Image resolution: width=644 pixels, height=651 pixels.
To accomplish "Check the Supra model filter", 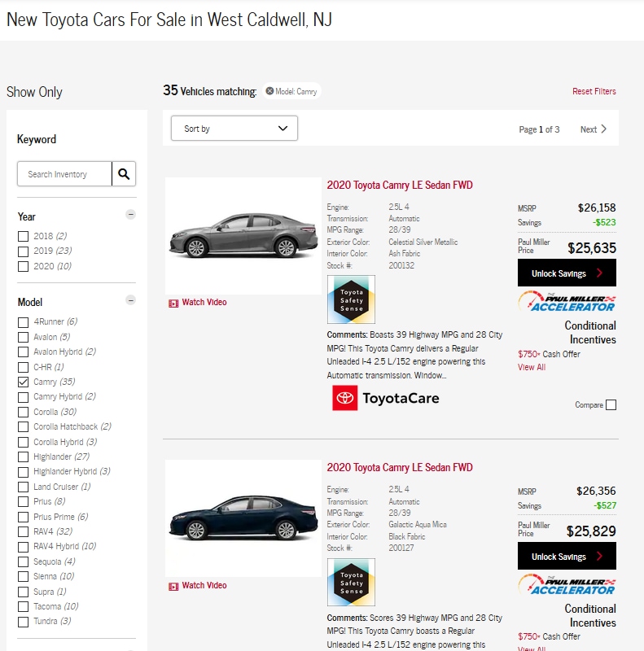I will (x=24, y=592).
